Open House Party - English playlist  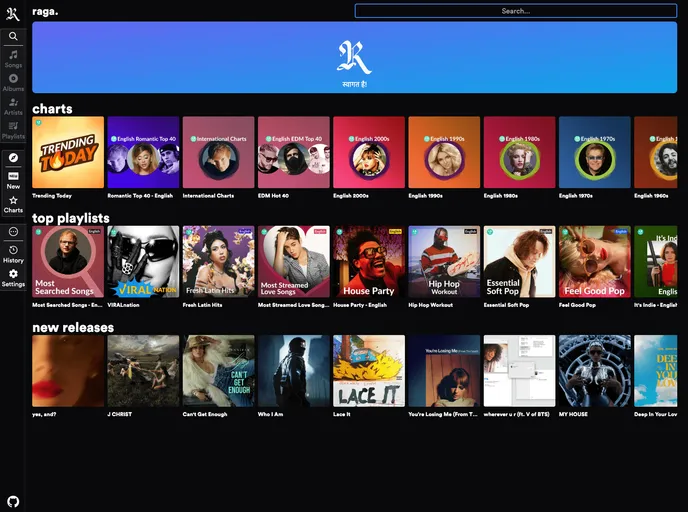369,261
